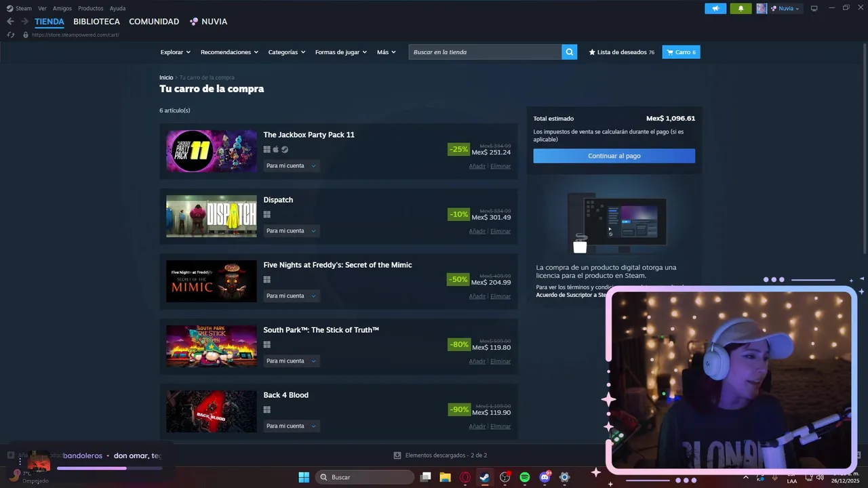The width and height of the screenshot is (868, 488).
Task: Switch to the COMUNIDAD tab
Action: [x=154, y=22]
